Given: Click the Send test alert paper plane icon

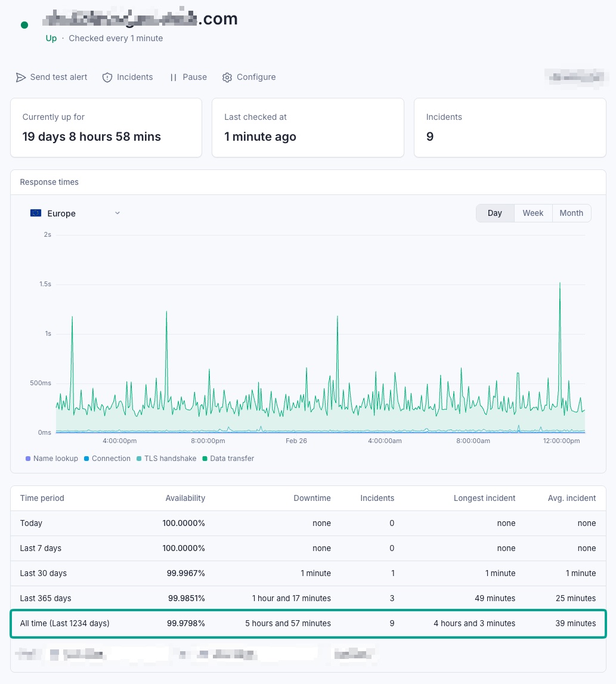Looking at the screenshot, I should click(x=21, y=78).
